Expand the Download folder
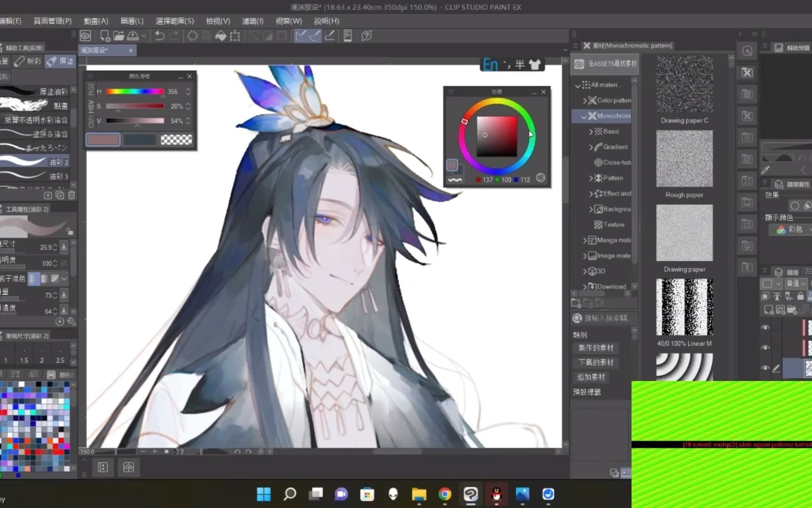The height and width of the screenshot is (508, 812). [585, 286]
